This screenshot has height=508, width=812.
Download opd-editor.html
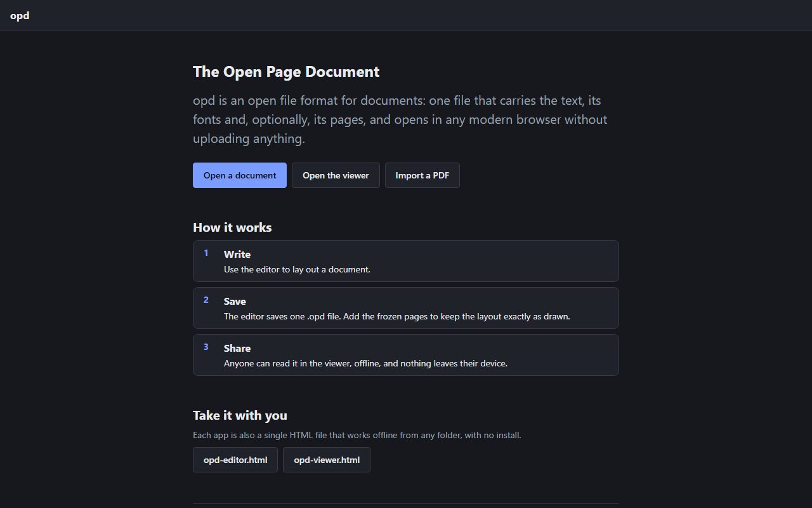coord(235,460)
